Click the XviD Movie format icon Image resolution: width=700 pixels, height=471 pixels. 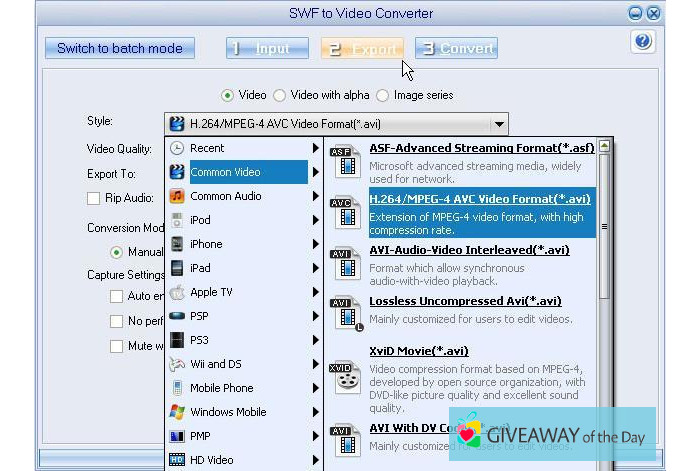[345, 374]
